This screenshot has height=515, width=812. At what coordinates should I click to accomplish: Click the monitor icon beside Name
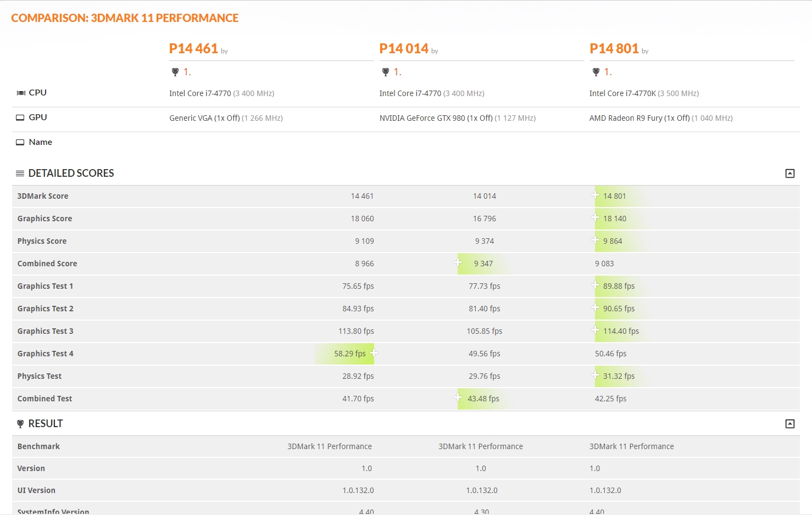(20, 142)
